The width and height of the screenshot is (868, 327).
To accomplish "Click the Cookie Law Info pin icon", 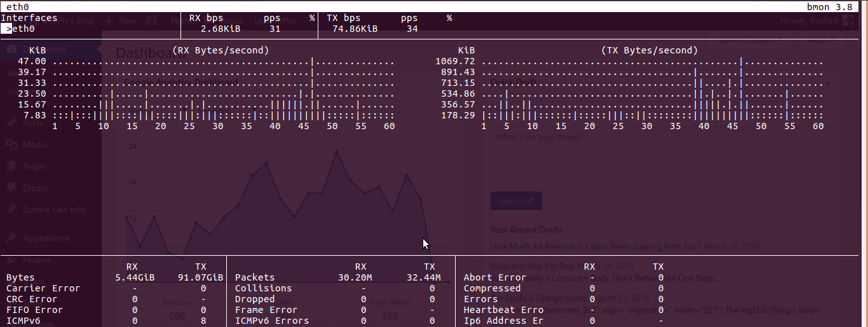I will click(x=11, y=209).
